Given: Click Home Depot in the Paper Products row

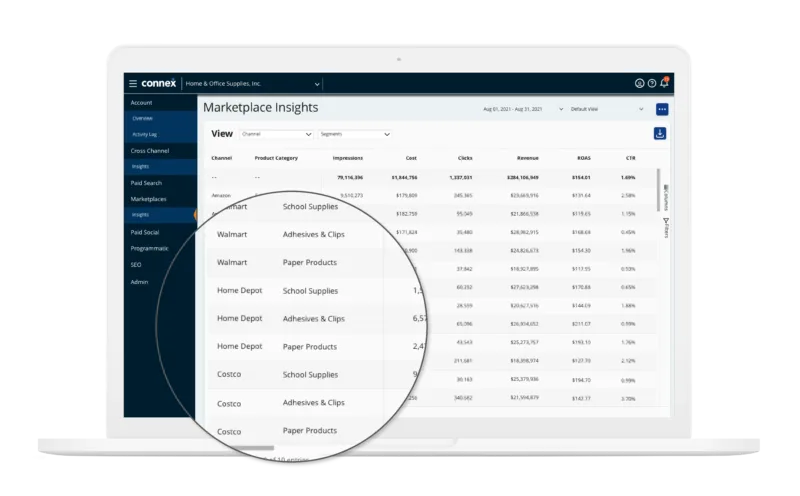Looking at the screenshot, I should point(239,346).
